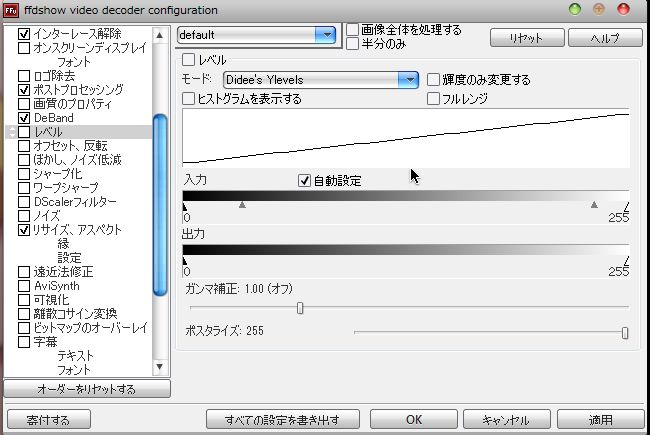650x435 pixels.
Task: Select 縁 sub-item under リサイズ
Action: [63, 244]
